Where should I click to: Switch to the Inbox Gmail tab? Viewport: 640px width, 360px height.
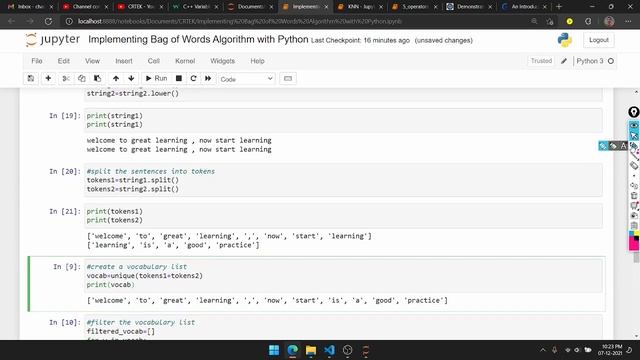click(x=30, y=7)
